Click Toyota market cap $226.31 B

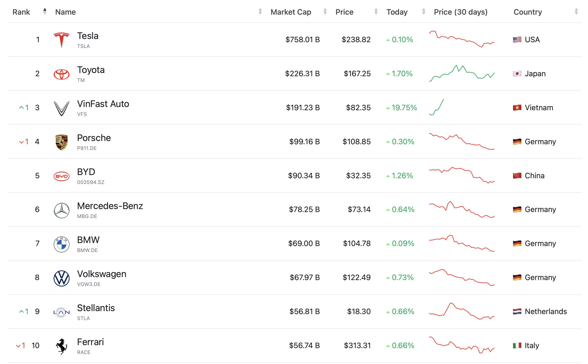(302, 73)
